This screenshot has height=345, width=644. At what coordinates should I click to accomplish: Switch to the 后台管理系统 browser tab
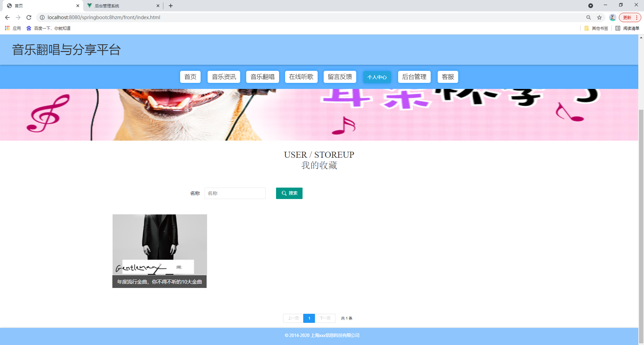[x=121, y=6]
